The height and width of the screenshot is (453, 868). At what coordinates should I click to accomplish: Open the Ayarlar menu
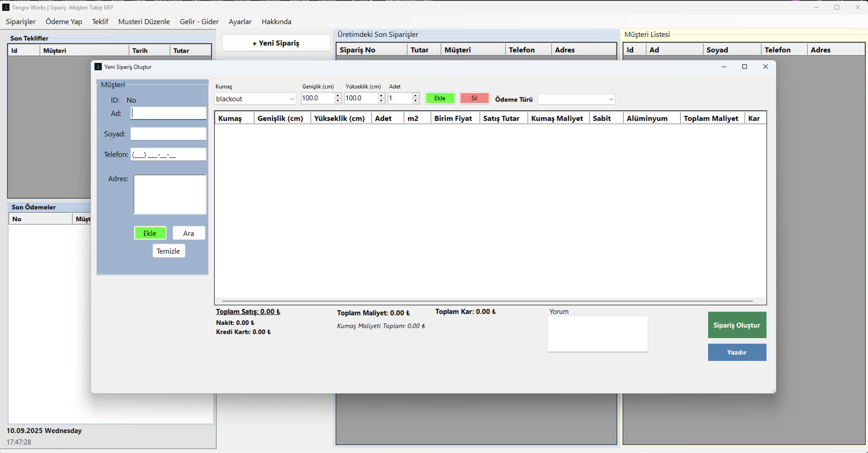point(240,22)
